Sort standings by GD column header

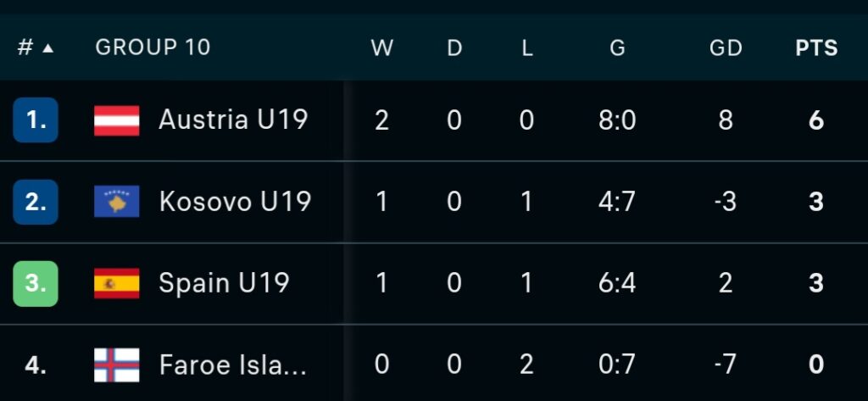click(x=726, y=48)
